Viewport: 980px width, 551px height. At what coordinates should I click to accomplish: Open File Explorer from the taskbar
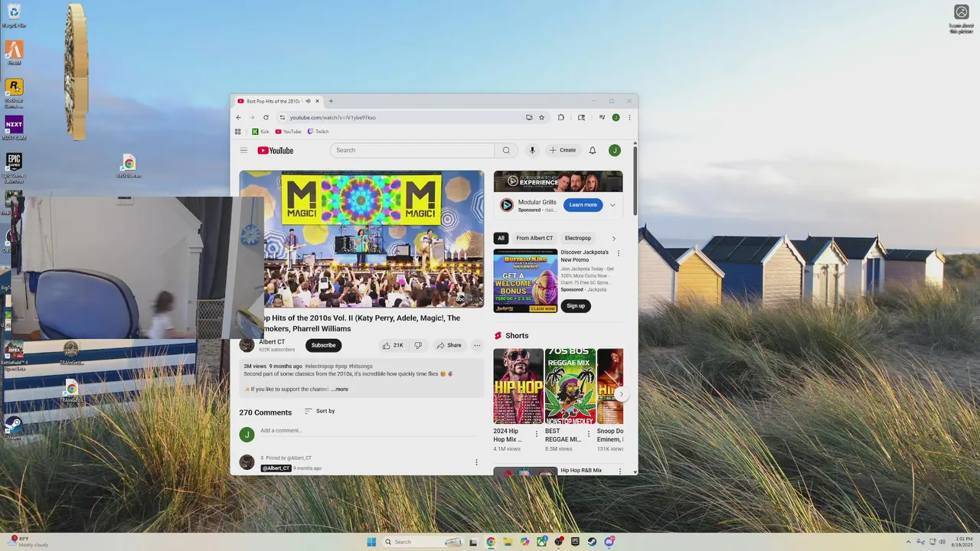(x=508, y=542)
